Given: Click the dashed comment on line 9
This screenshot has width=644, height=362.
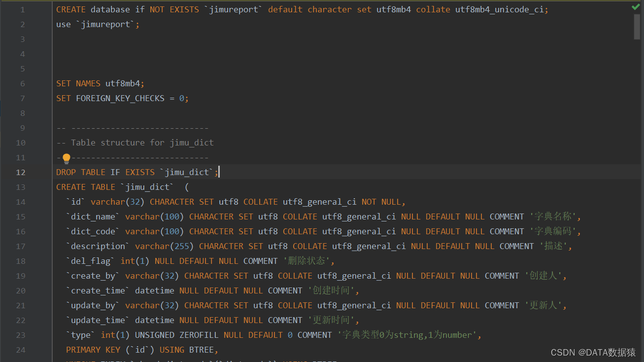Looking at the screenshot, I should (x=133, y=128).
